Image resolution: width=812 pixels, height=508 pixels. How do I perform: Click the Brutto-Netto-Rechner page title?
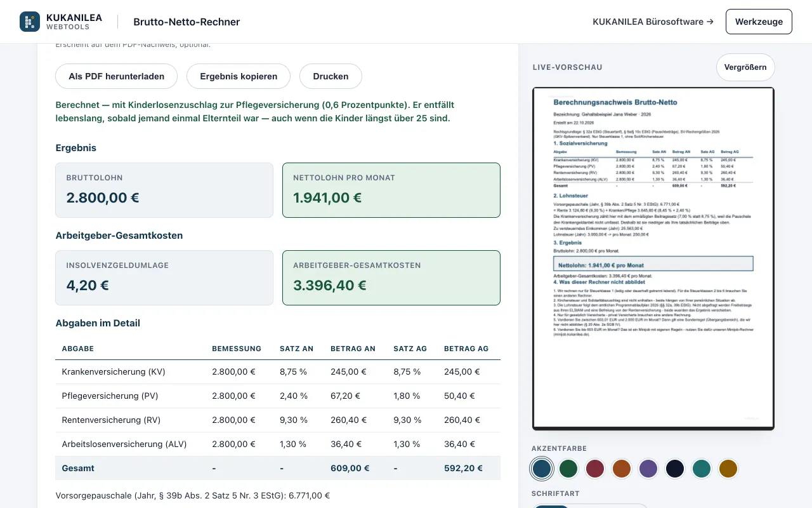(187, 22)
